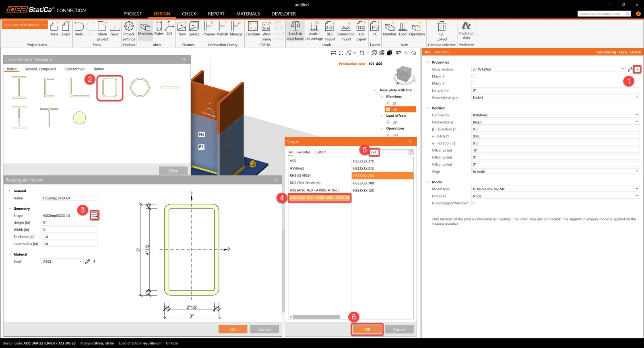Switch to PROJECT tab

[133, 14]
